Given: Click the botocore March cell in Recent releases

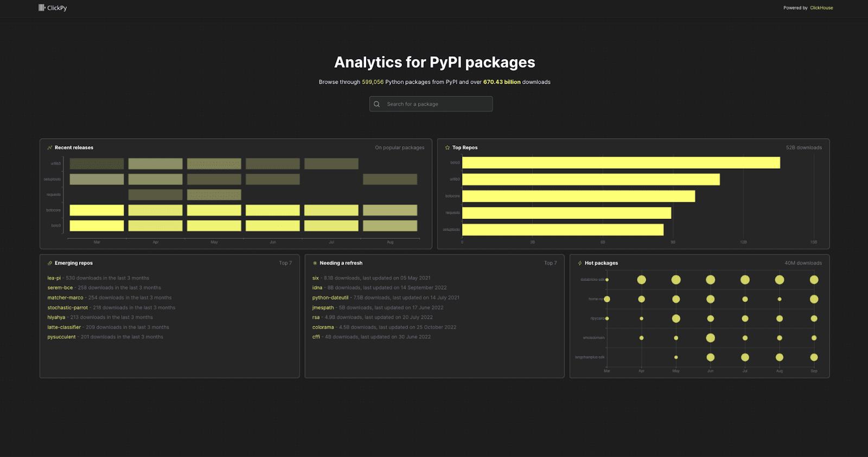Looking at the screenshot, I should coord(97,210).
